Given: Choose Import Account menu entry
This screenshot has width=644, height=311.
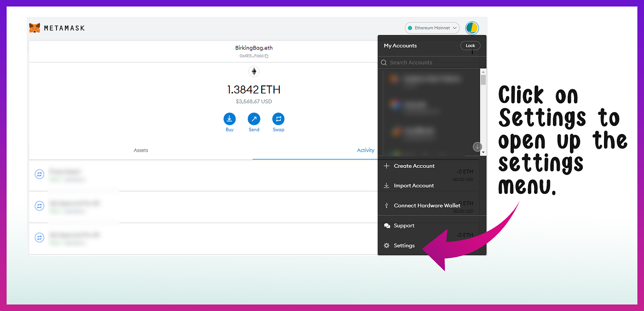Looking at the screenshot, I should pyautogui.click(x=431, y=186).
